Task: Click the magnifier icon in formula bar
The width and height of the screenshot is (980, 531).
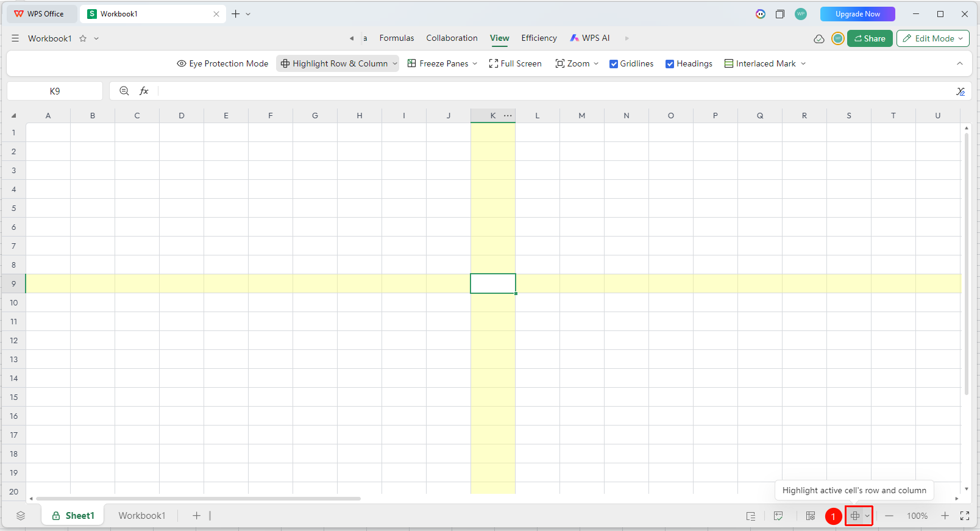Action: [x=124, y=91]
